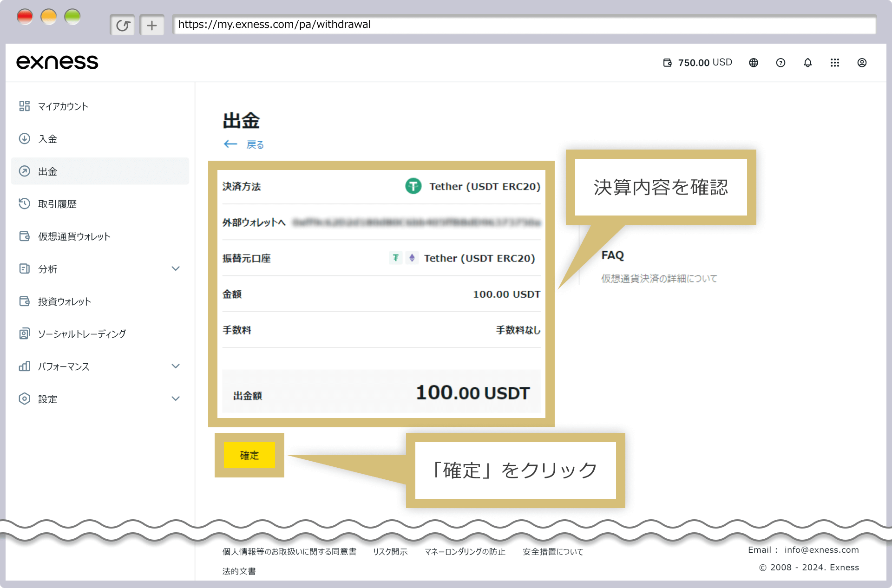This screenshot has width=892, height=588.
Task: Click the 100.00 USDT amount in 金額 row
Action: pos(507,294)
